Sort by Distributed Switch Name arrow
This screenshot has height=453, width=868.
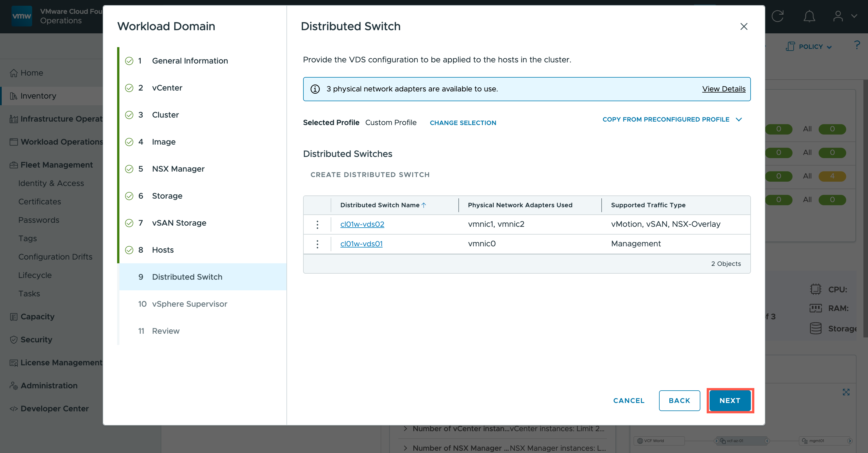(x=424, y=205)
